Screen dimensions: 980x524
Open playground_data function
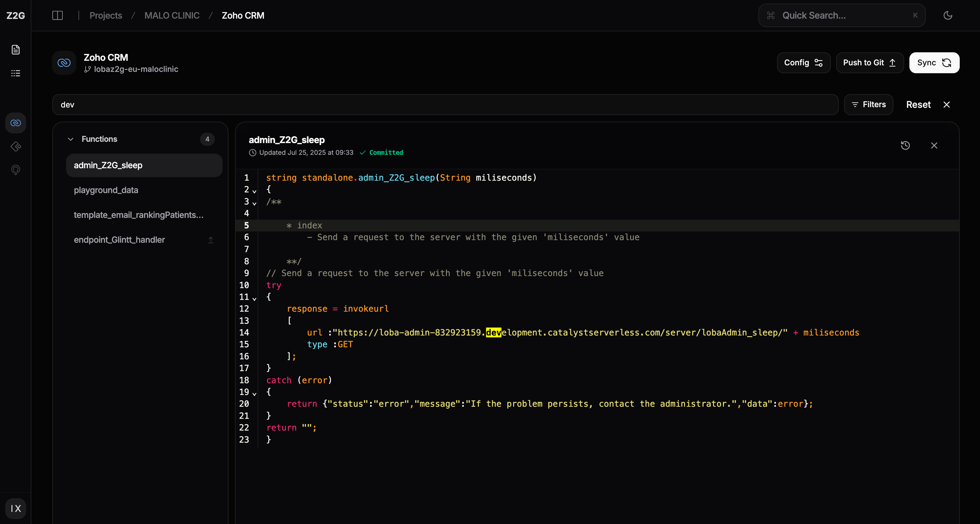click(x=144, y=190)
